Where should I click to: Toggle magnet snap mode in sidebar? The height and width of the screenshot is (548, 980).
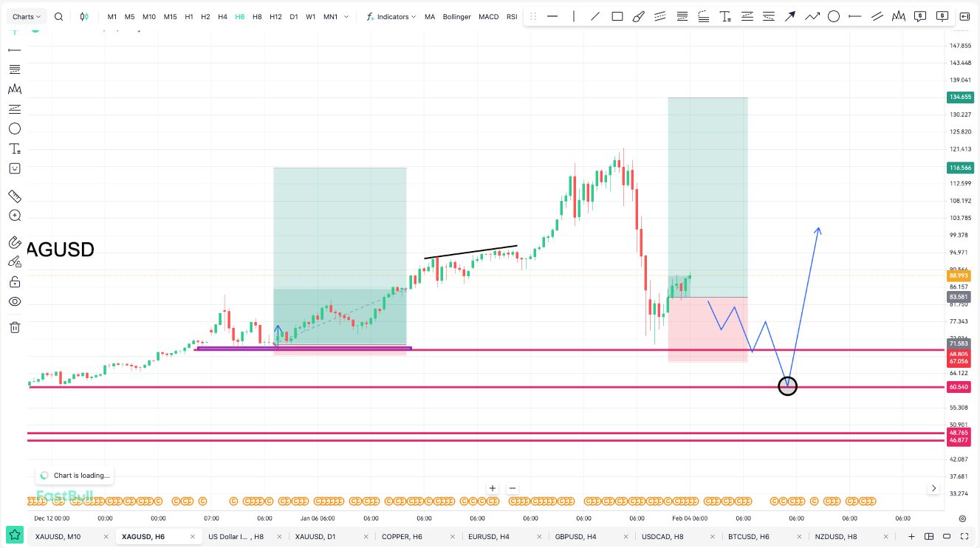pyautogui.click(x=14, y=242)
